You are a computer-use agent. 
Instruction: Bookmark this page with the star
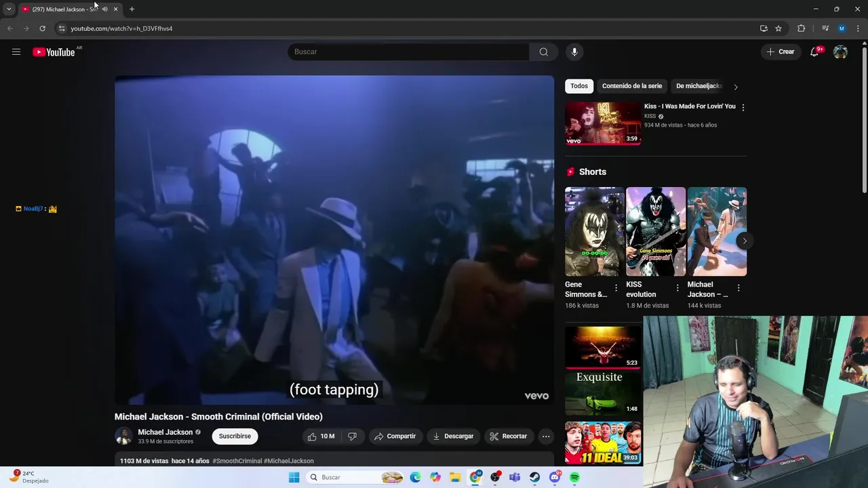point(778,28)
